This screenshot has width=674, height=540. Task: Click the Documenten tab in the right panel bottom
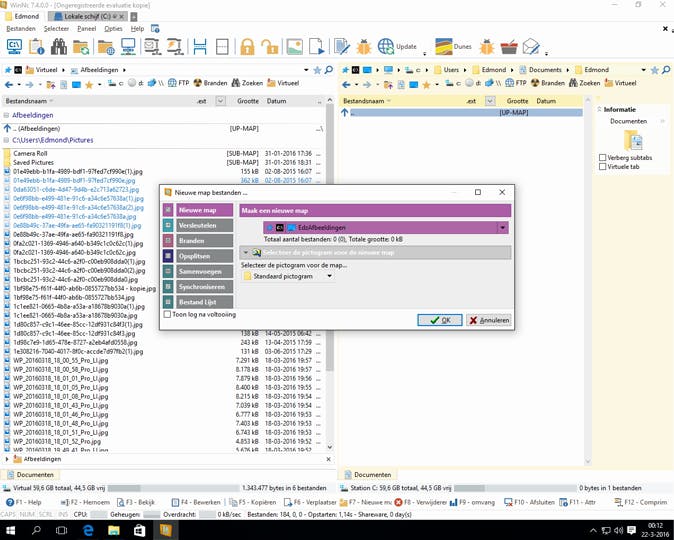[x=368, y=475]
